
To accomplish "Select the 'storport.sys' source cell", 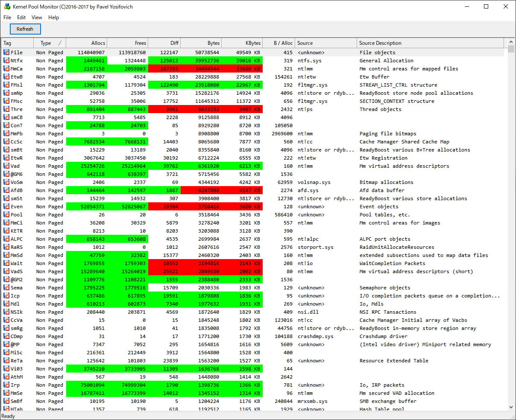I will click(x=316, y=247).
